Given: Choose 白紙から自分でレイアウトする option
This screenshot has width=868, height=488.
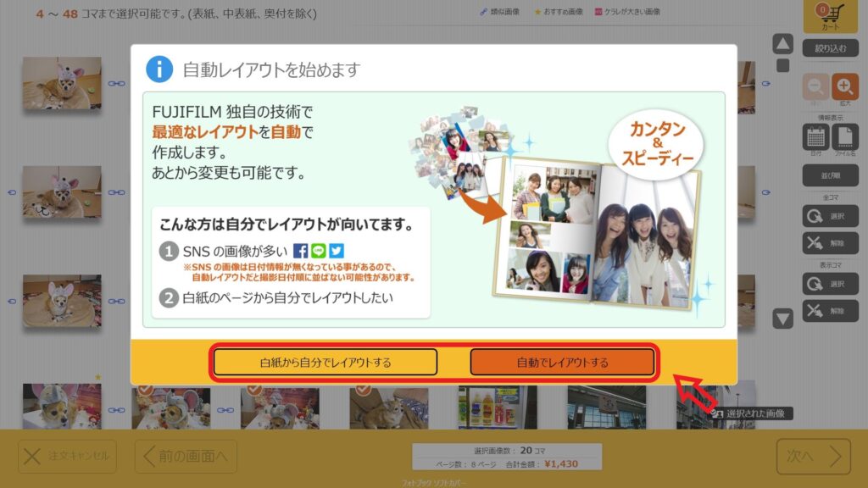Looking at the screenshot, I should (325, 363).
